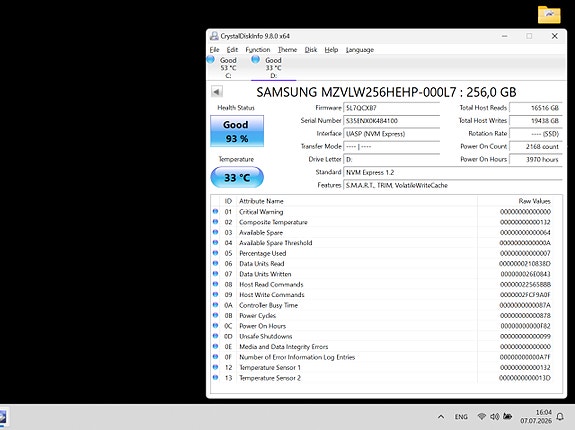Open the Theme menu

[288, 50]
